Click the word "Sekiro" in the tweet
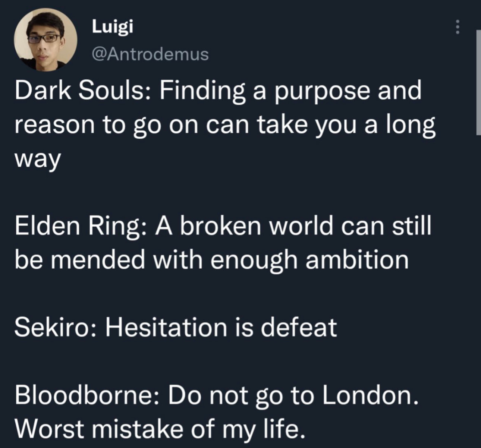Screen dimensions: 481x448 tap(55, 327)
